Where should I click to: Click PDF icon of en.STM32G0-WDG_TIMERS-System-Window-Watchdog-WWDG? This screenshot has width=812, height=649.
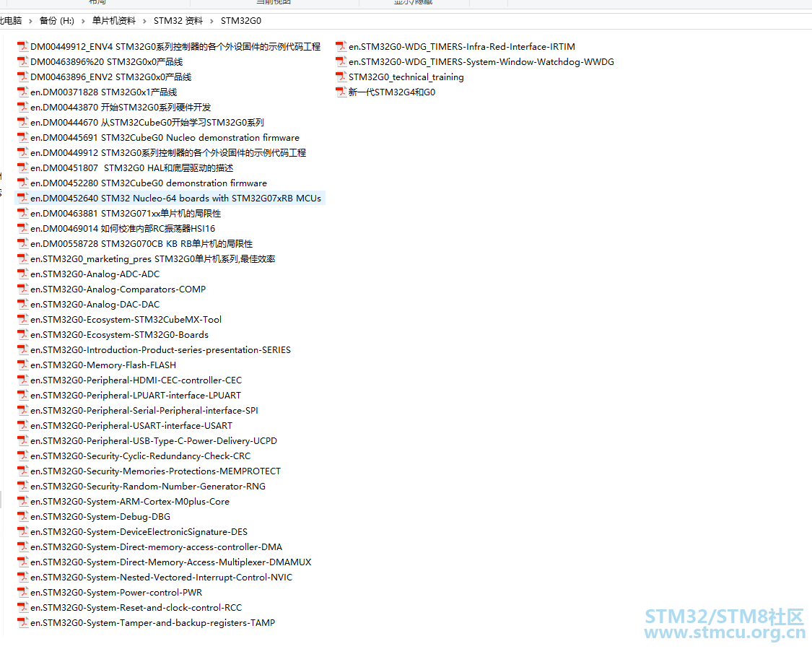(x=341, y=61)
